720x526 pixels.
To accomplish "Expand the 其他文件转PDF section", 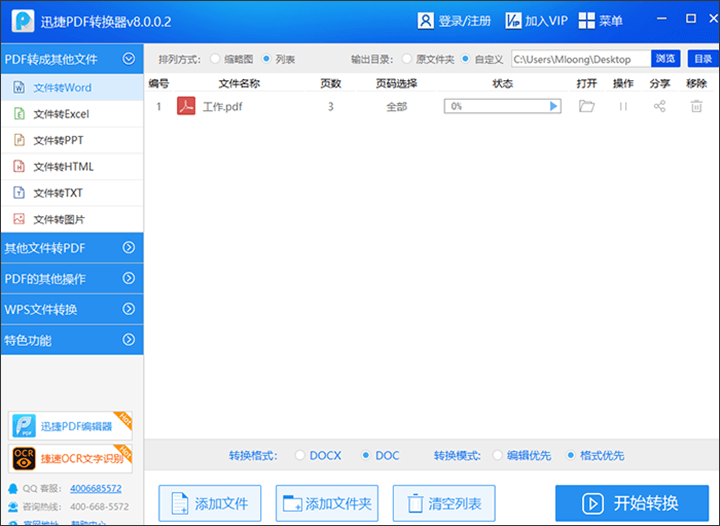I will click(x=72, y=248).
